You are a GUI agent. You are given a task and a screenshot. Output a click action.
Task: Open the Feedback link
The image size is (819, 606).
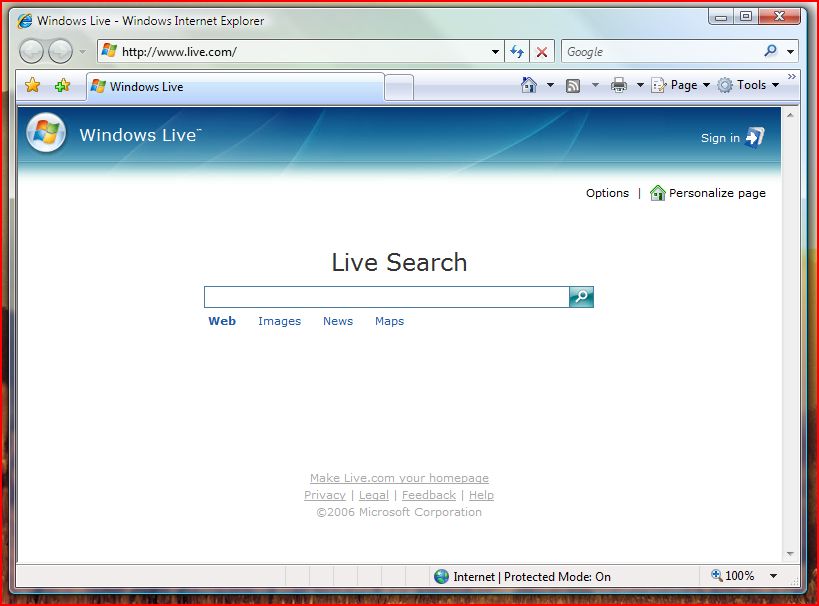pos(429,495)
